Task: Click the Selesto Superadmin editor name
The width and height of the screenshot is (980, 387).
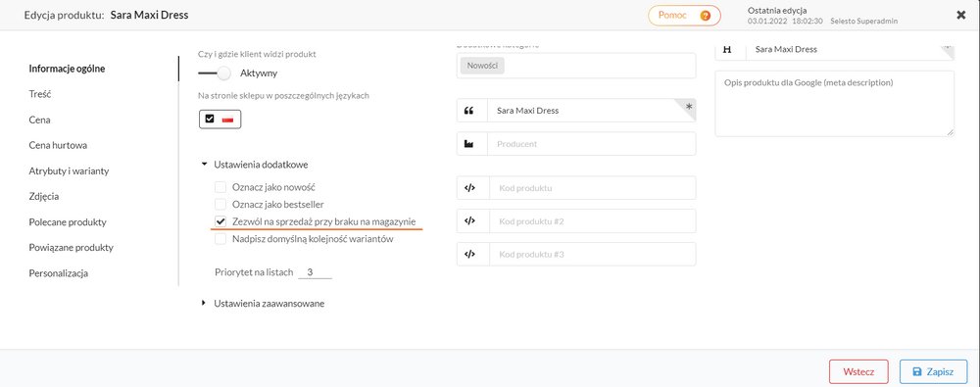Action: [863, 22]
